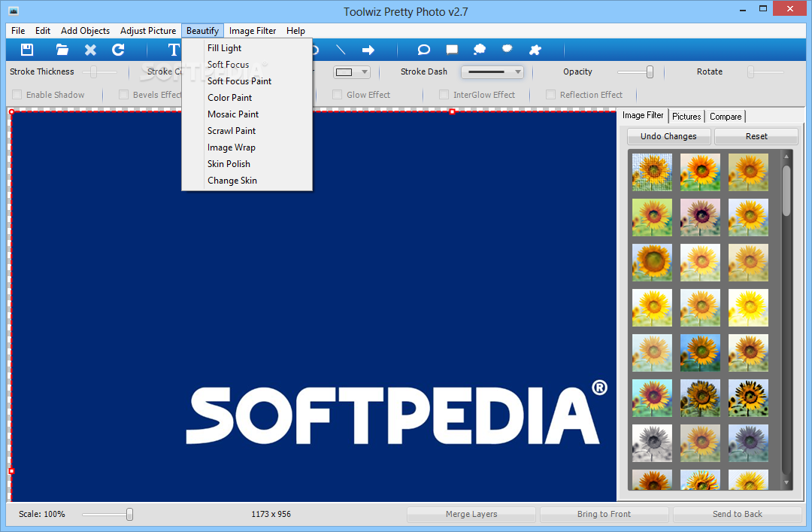The height and width of the screenshot is (532, 812).
Task: Click the Reset button
Action: point(756,136)
